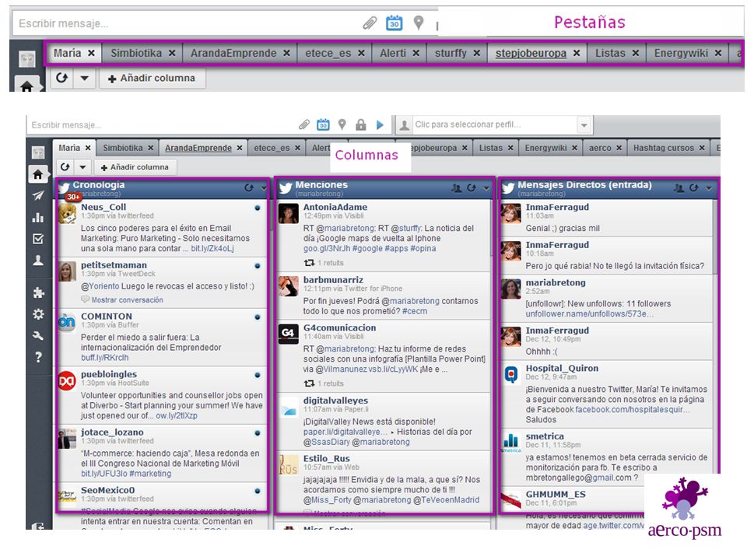Refresh the Cronología column
This screenshot has width=747, height=560.
coord(249,188)
